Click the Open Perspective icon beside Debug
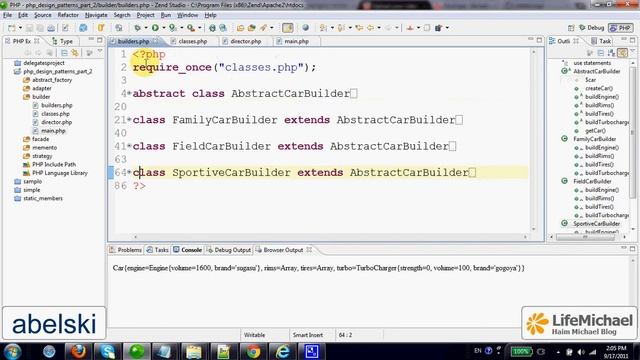640x360 pixels. pyautogui.click(x=571, y=28)
